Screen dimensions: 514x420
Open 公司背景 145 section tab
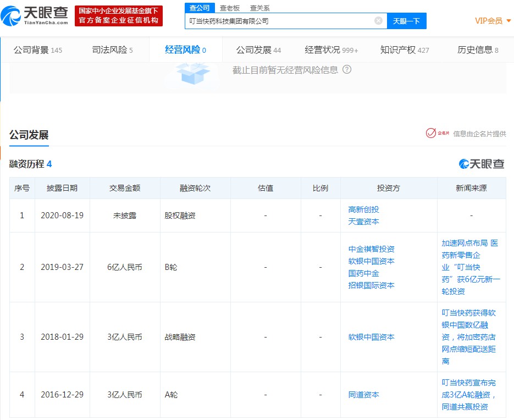[38, 50]
